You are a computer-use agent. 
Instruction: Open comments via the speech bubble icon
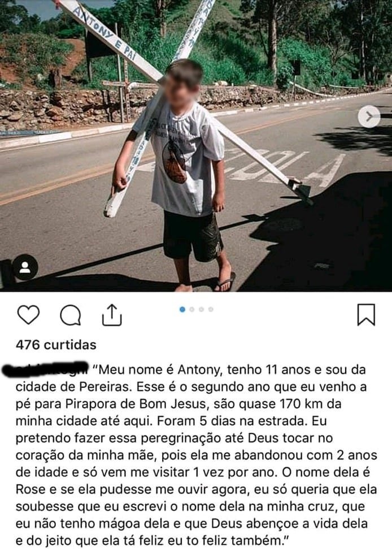71,315
